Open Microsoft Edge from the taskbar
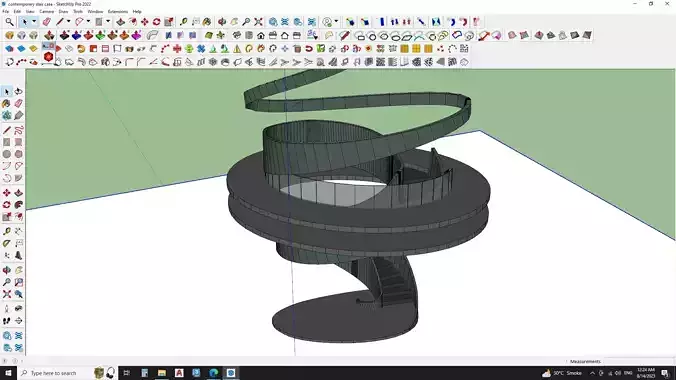 [213, 373]
